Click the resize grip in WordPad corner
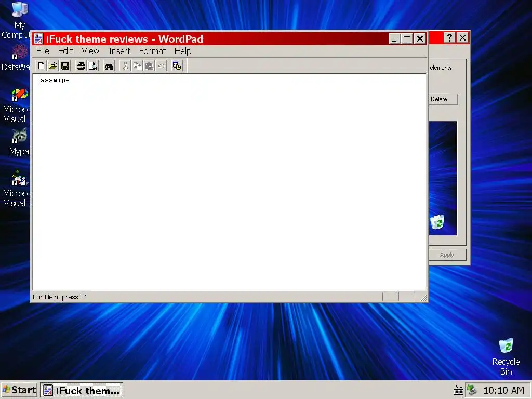 pyautogui.click(x=423, y=298)
